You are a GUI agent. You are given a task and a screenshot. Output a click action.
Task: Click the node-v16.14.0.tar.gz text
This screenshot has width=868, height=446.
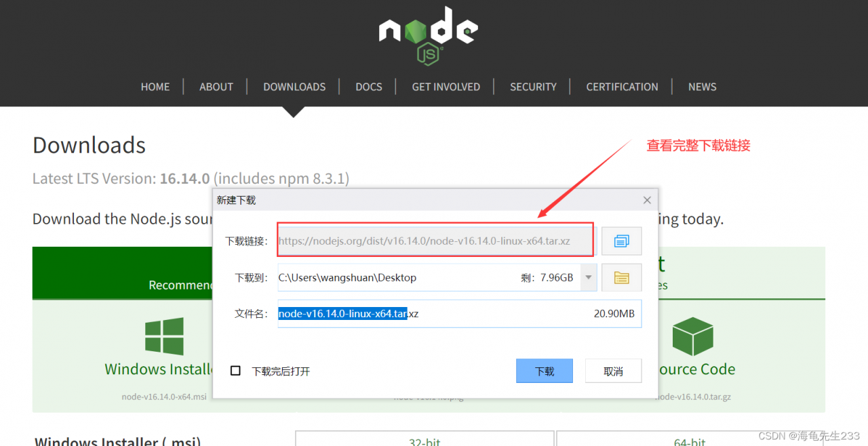pos(692,397)
